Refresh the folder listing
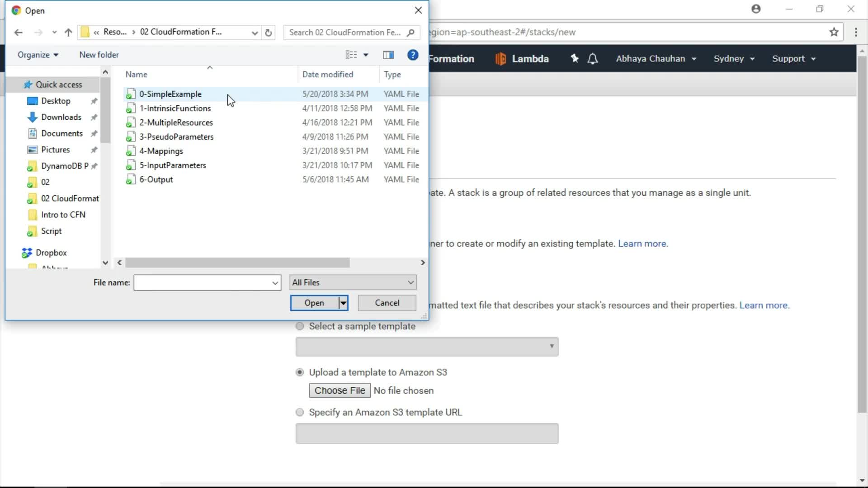The height and width of the screenshot is (488, 868). (x=268, y=33)
